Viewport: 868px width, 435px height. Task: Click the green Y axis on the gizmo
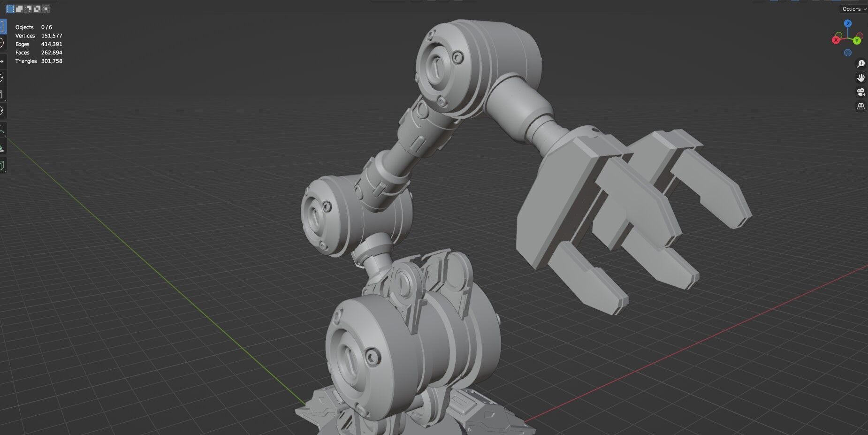(x=857, y=40)
